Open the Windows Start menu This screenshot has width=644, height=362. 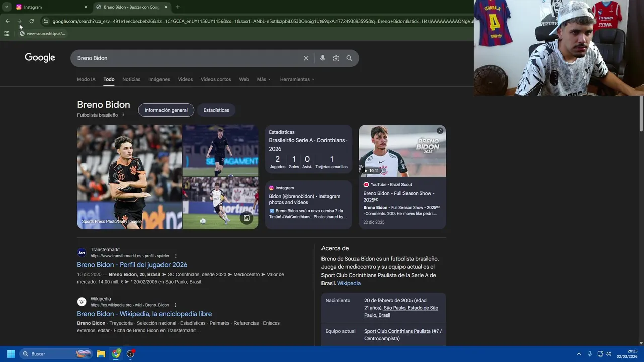(11, 354)
